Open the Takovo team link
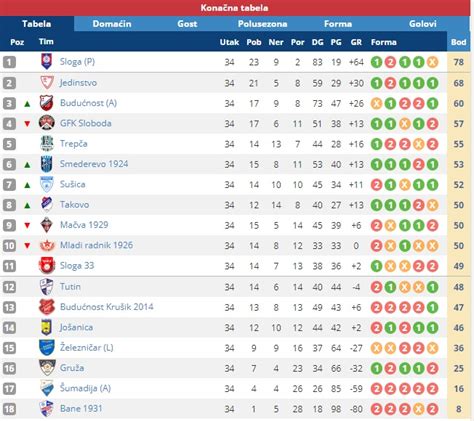474x421 pixels. coord(74,204)
